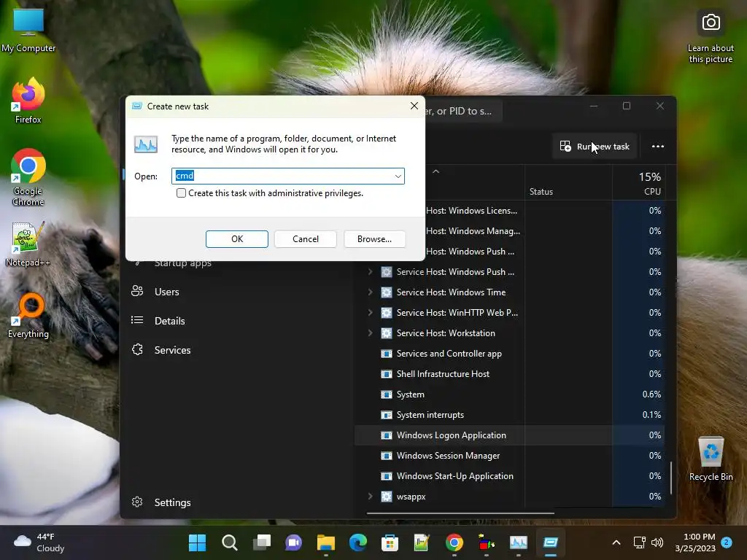Click the Run new task button
Screen dimensions: 747x560
pyautogui.click(x=595, y=146)
